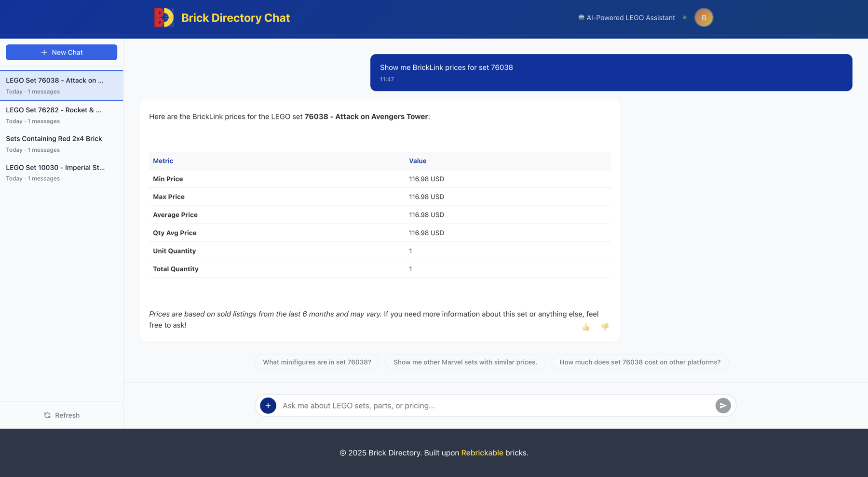Click the Brick Directory logo icon

[163, 17]
